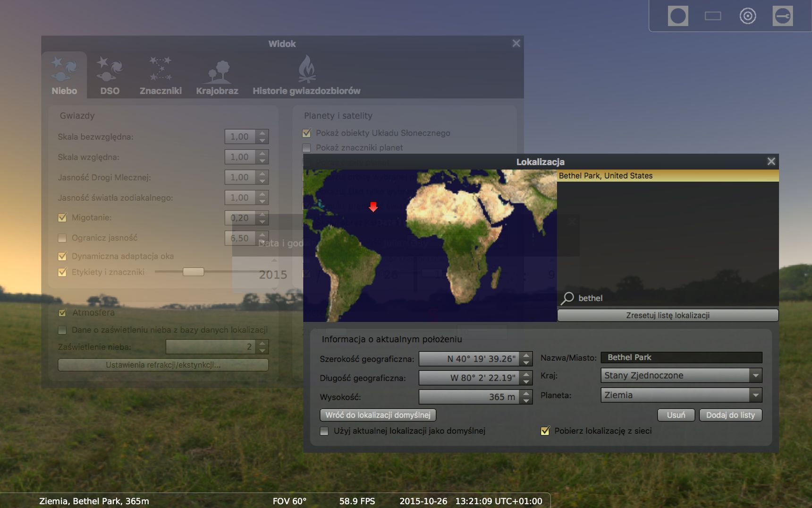Toggle Dynamiczna adaptacja oka checkbox
Image resolution: width=812 pixels, height=508 pixels.
point(62,256)
